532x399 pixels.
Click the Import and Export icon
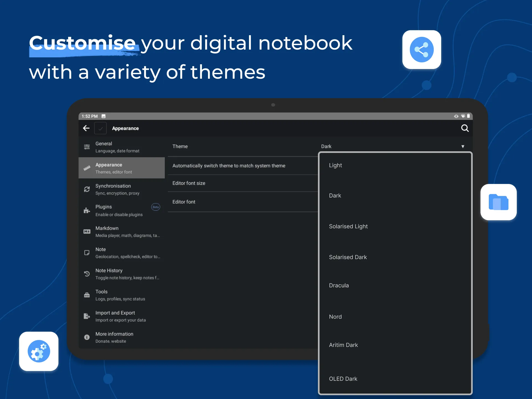[87, 316]
